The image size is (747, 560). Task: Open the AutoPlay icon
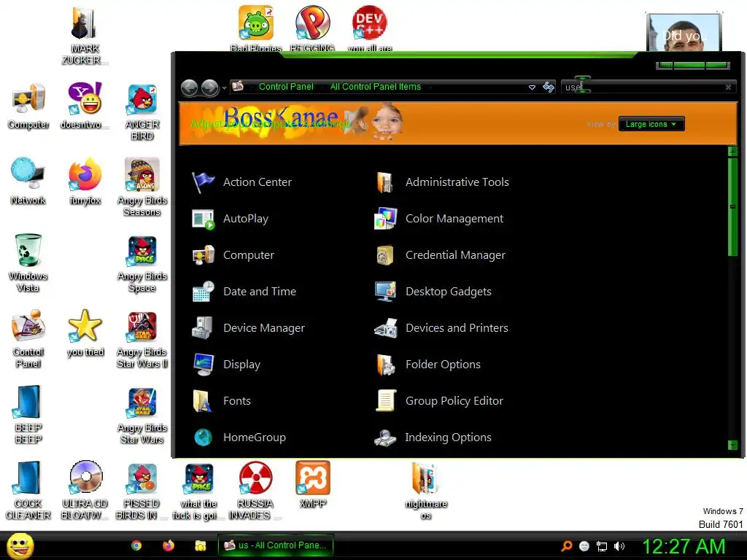(204, 219)
